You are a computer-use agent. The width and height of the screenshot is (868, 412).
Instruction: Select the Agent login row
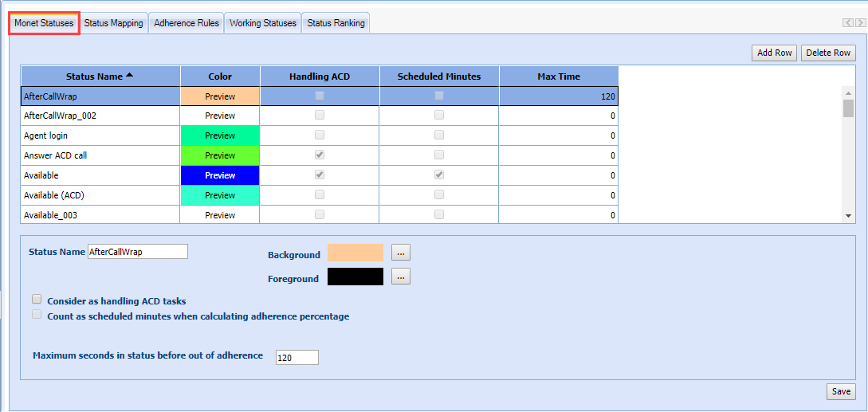click(x=100, y=135)
